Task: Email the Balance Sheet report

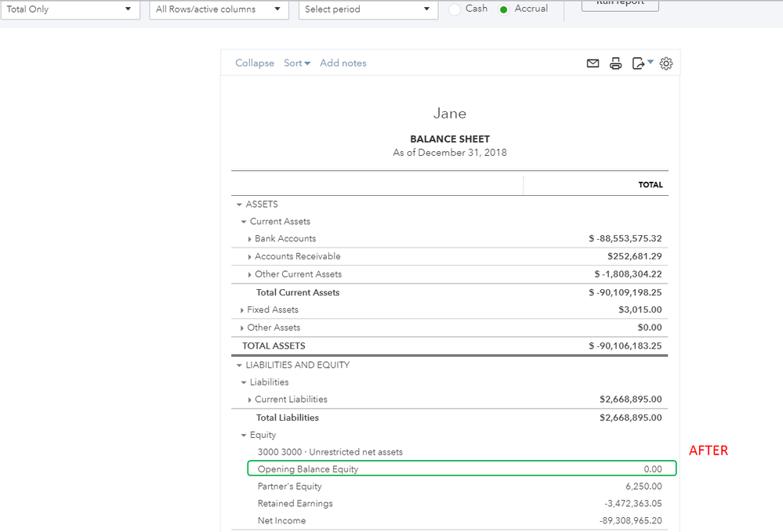Action: [593, 63]
